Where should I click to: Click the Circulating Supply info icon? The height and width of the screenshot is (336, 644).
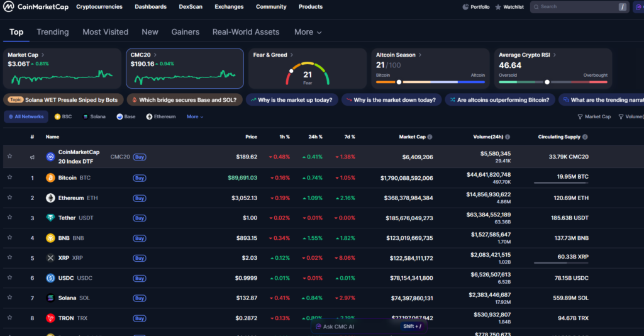pos(585,137)
